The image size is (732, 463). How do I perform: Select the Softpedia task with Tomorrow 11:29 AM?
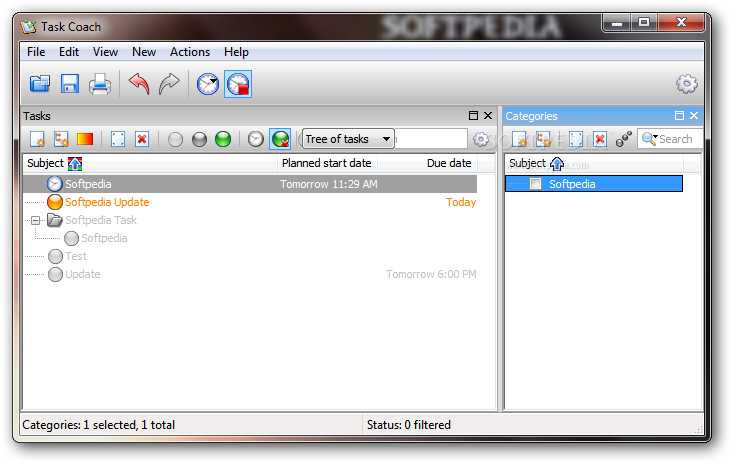(250, 184)
